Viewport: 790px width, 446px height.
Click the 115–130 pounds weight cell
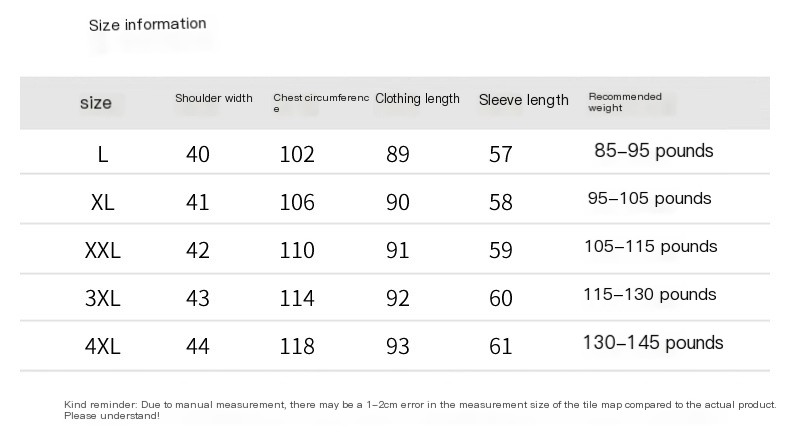[649, 294]
